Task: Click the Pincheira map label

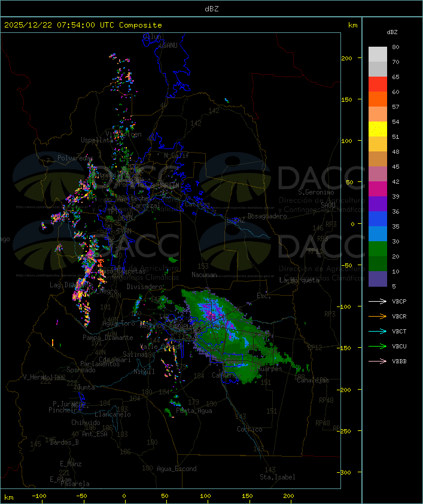Action: [x=65, y=410]
